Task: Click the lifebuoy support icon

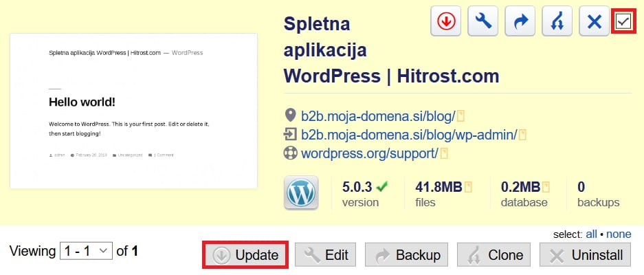Action: pyautogui.click(x=290, y=153)
